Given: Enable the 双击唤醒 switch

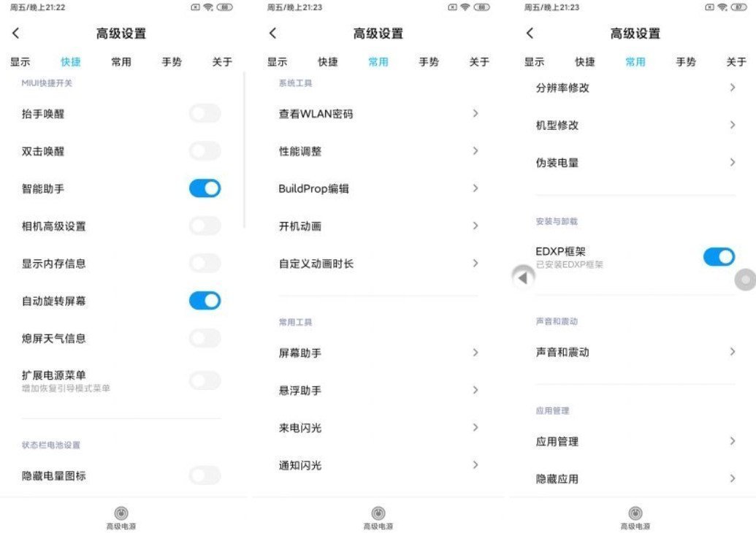Looking at the screenshot, I should (205, 151).
